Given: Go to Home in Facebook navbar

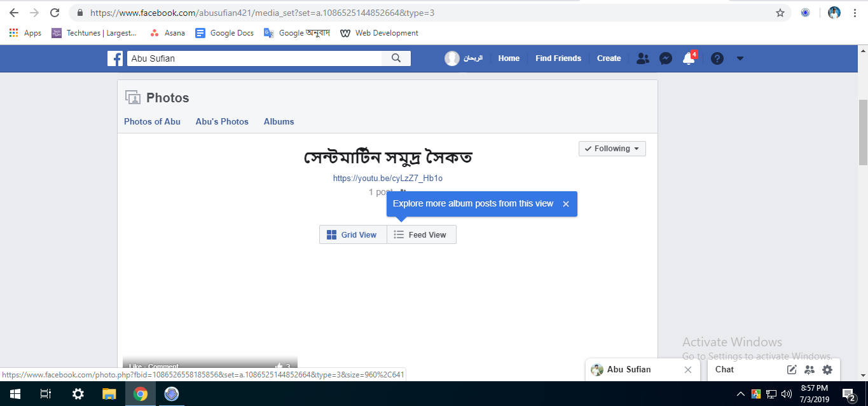Looking at the screenshot, I should point(509,58).
